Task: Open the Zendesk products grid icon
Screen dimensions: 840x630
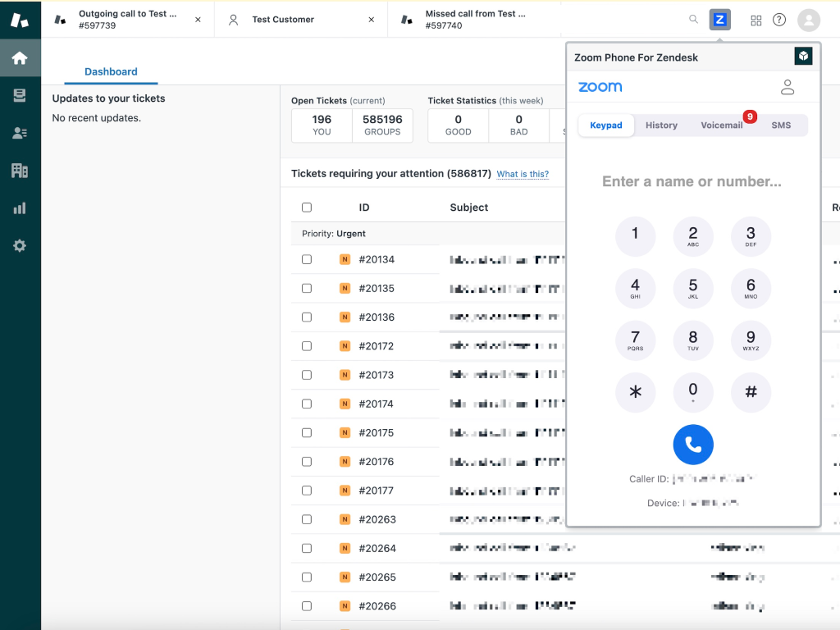Action: point(756,20)
